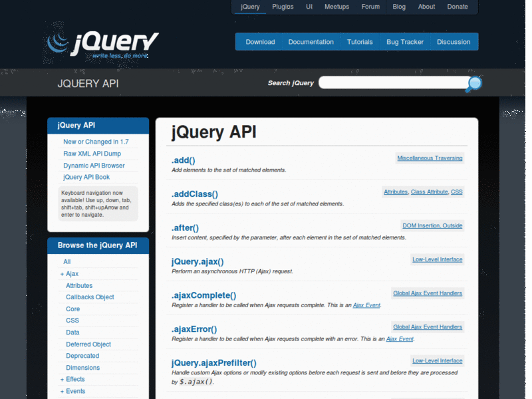Select Data category in sidebar
The height and width of the screenshot is (399, 532).
pyautogui.click(x=72, y=332)
